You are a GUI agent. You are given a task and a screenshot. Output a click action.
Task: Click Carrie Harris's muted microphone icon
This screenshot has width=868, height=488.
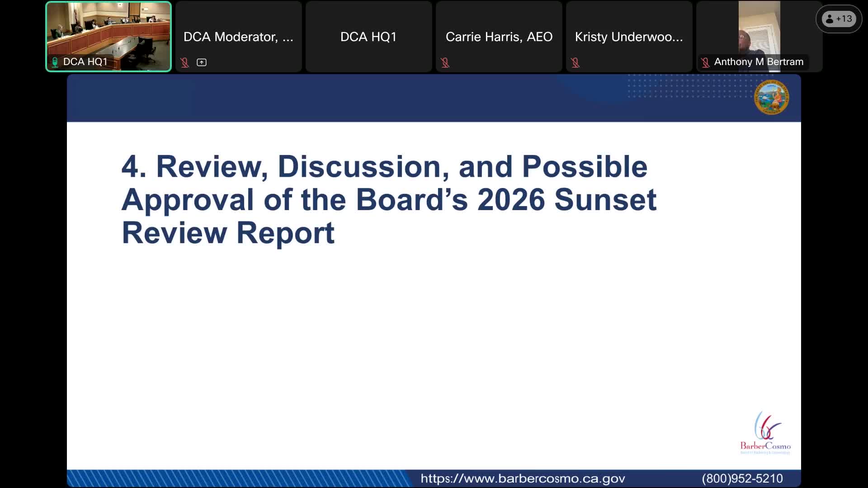(445, 62)
